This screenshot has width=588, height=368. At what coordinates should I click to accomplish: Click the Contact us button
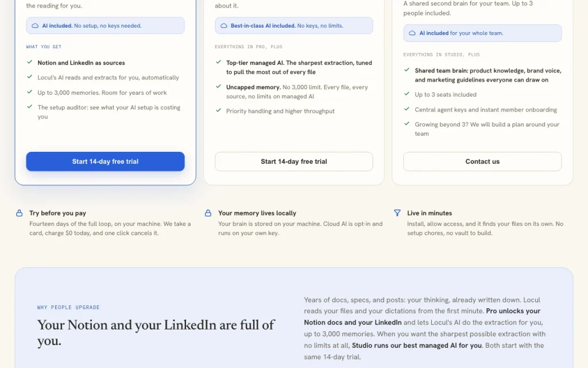pyautogui.click(x=482, y=162)
